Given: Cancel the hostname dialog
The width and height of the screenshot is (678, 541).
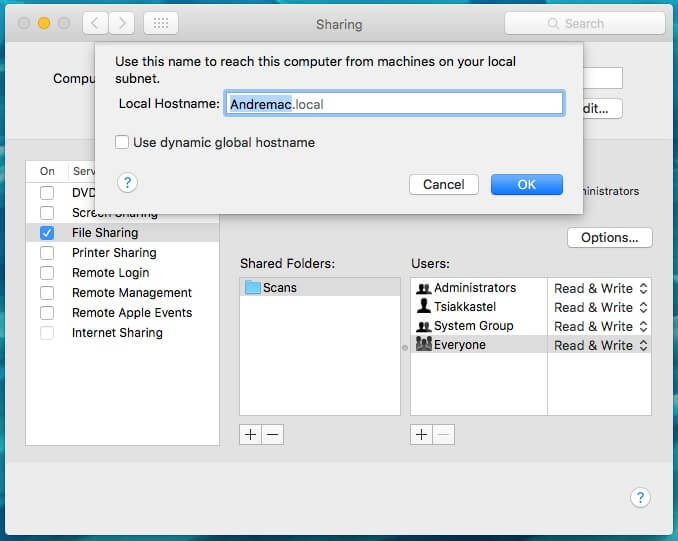Looking at the screenshot, I should pos(443,184).
